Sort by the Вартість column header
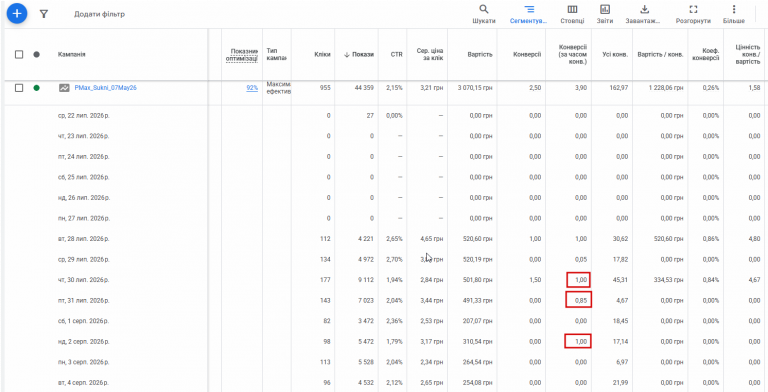Image resolution: width=768 pixels, height=392 pixels. [480, 54]
